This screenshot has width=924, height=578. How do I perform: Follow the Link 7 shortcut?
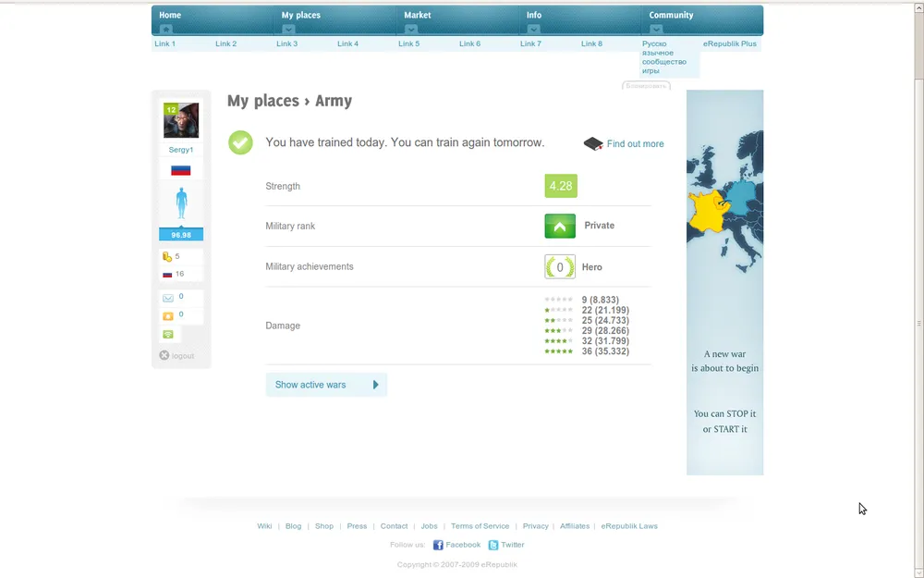point(530,43)
